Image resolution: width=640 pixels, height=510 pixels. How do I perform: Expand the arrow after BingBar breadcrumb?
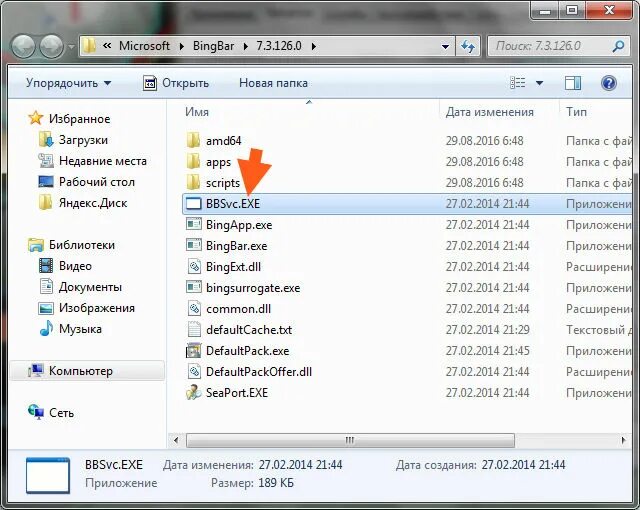(245, 46)
